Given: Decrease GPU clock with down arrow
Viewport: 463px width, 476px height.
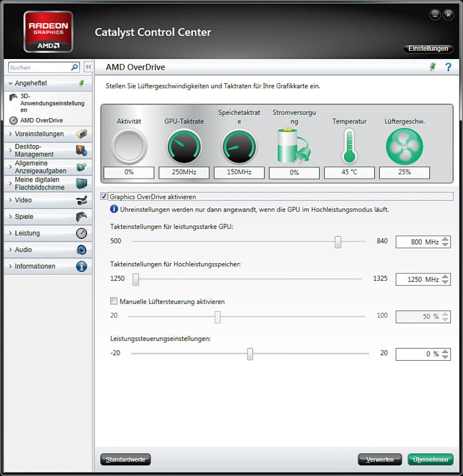Looking at the screenshot, I should pos(445,244).
